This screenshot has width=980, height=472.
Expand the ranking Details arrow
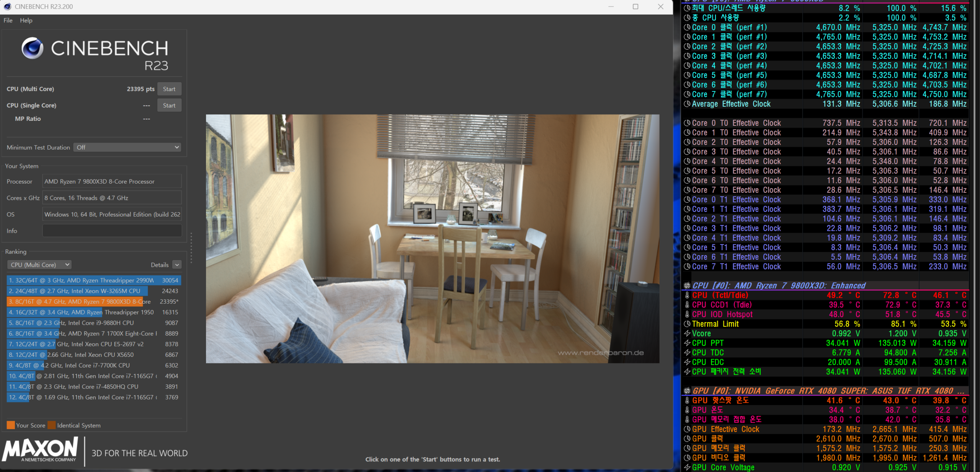[177, 265]
